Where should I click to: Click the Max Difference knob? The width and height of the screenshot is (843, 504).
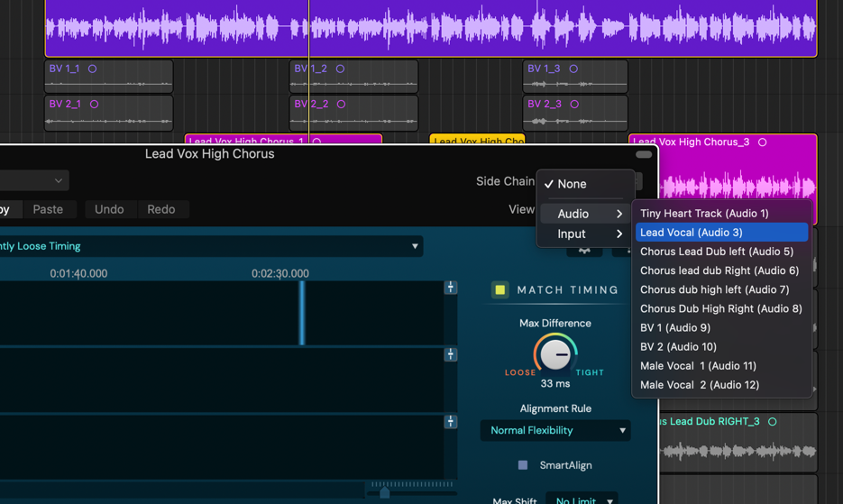click(555, 354)
